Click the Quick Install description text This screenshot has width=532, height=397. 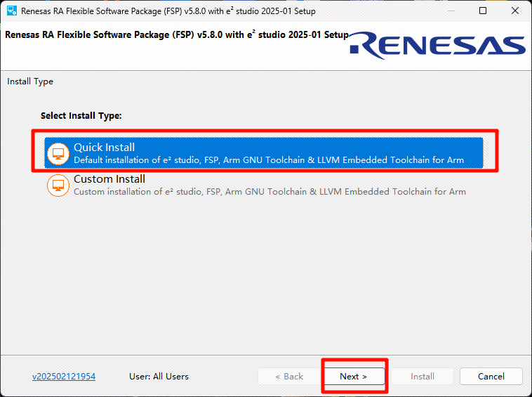point(269,160)
